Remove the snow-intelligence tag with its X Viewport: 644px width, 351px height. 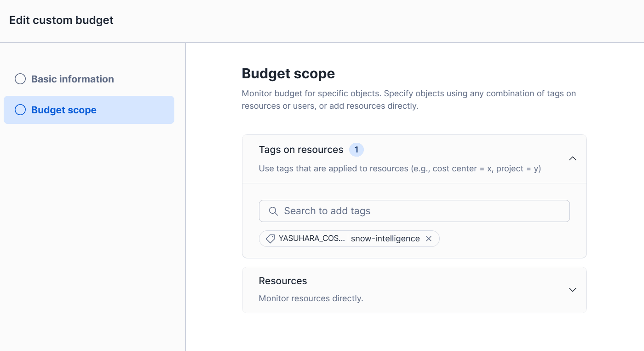pyautogui.click(x=429, y=239)
